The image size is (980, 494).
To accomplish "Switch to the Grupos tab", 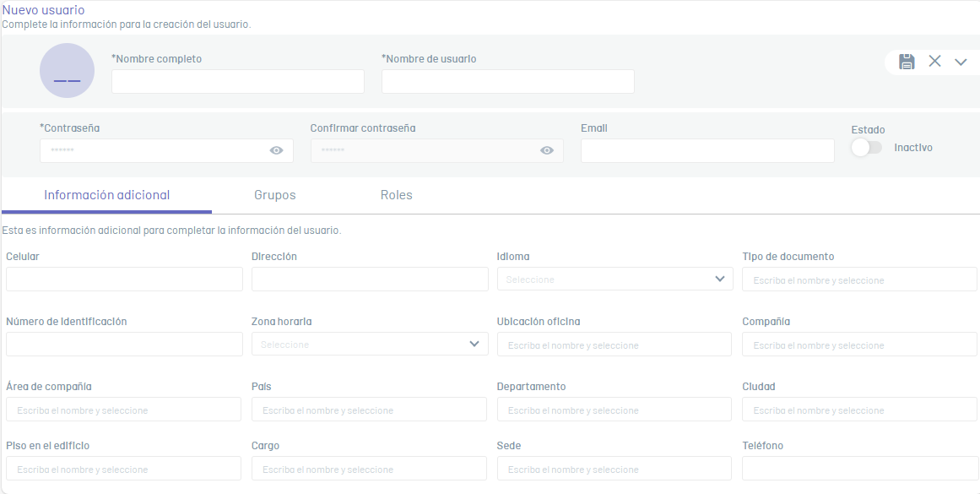I will [274, 195].
